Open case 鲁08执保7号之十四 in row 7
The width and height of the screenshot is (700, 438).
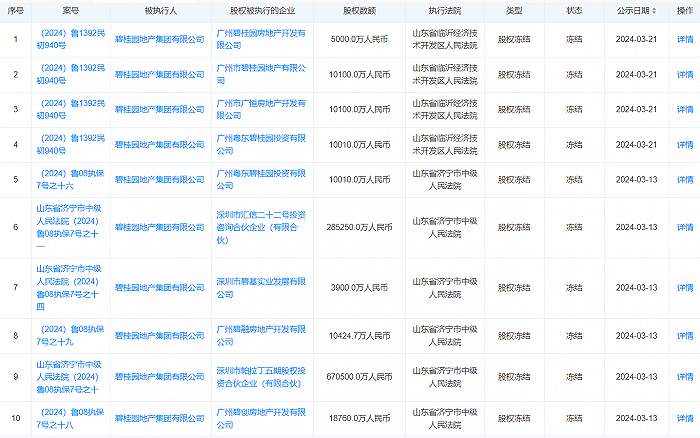pyautogui.click(x=69, y=288)
